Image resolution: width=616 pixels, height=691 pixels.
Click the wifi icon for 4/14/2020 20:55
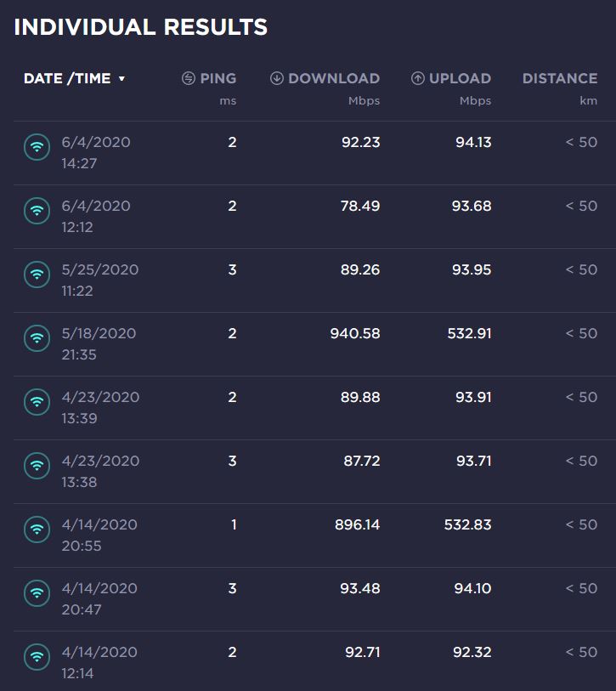(x=37, y=530)
